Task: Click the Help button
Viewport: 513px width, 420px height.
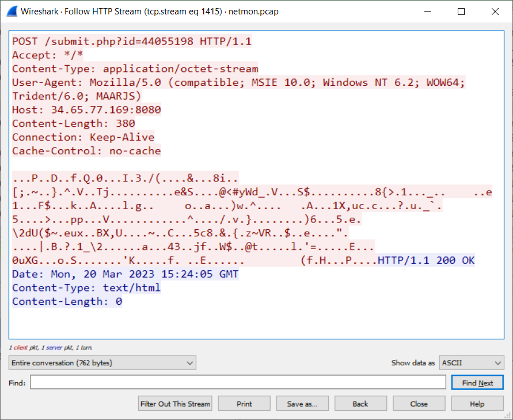Action: [x=477, y=404]
